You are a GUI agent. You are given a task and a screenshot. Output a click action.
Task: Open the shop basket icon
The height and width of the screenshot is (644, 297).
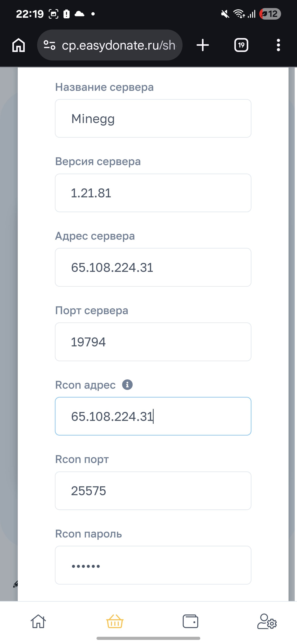(x=115, y=621)
